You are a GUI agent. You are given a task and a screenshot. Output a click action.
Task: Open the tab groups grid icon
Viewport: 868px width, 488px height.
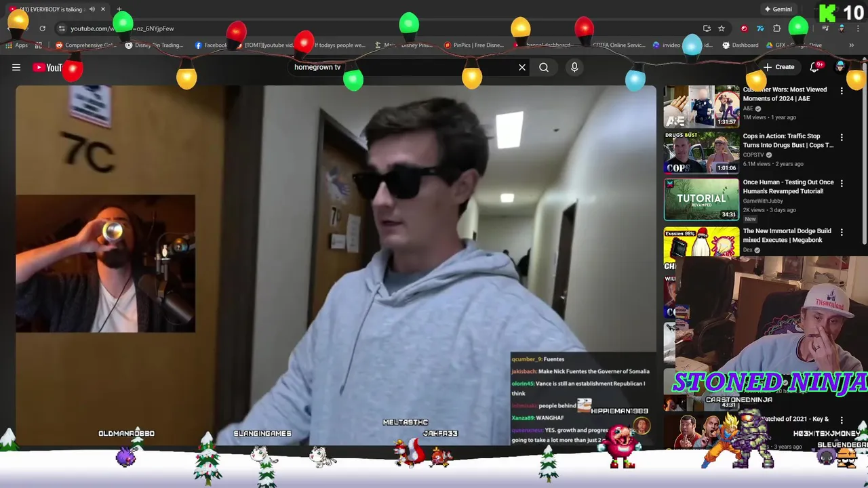39,45
